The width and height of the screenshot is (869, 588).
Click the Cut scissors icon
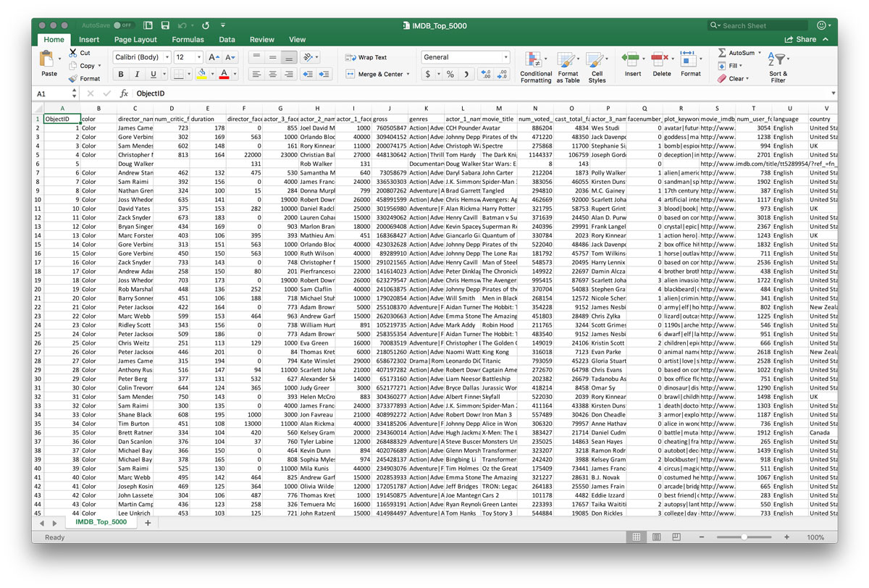(73, 53)
